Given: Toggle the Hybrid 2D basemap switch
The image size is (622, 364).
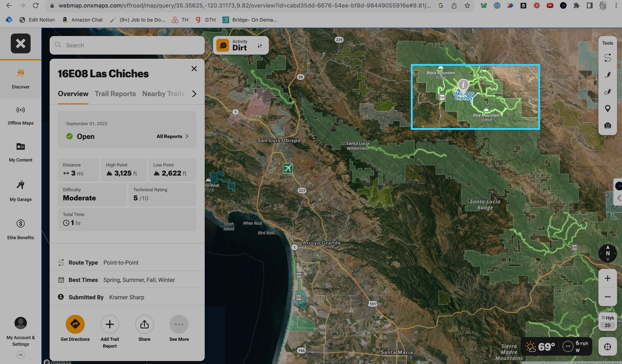Looking at the screenshot, I should 607,321.
